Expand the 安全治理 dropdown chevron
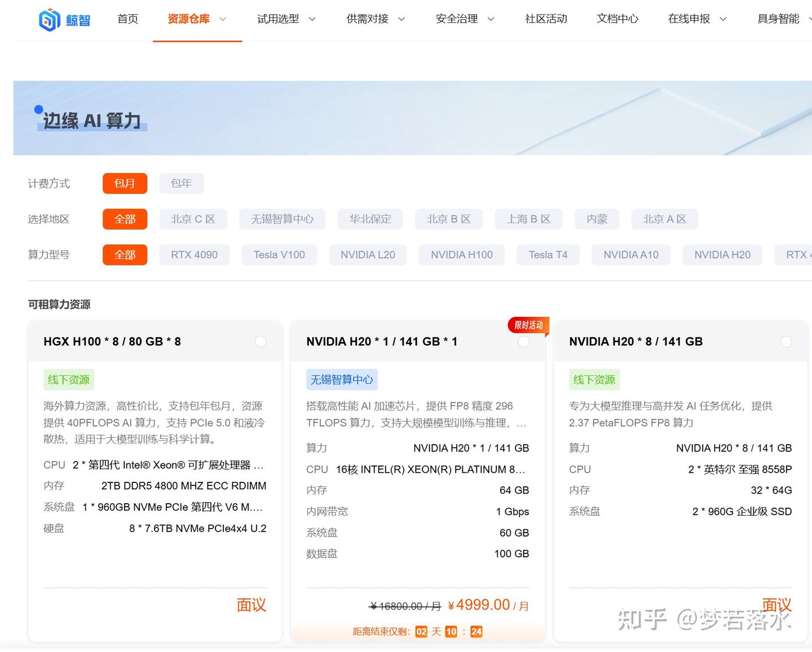Screen dimensions: 812x652 click(x=491, y=19)
